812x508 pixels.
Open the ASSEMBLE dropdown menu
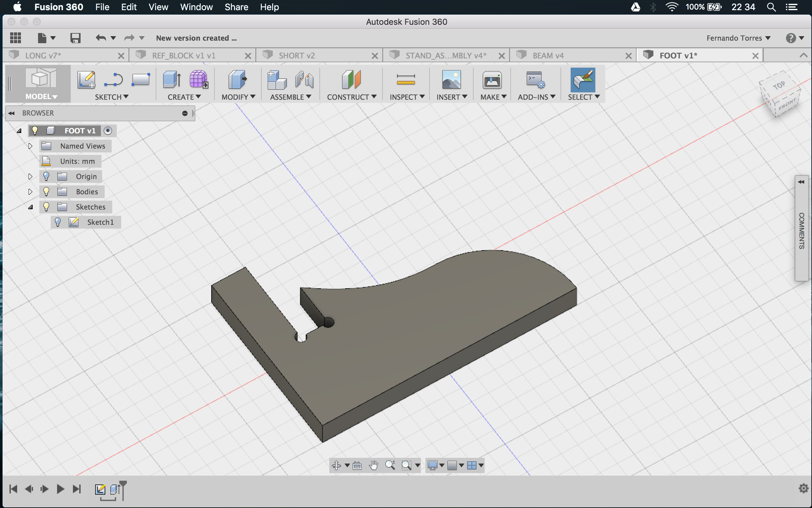(291, 97)
